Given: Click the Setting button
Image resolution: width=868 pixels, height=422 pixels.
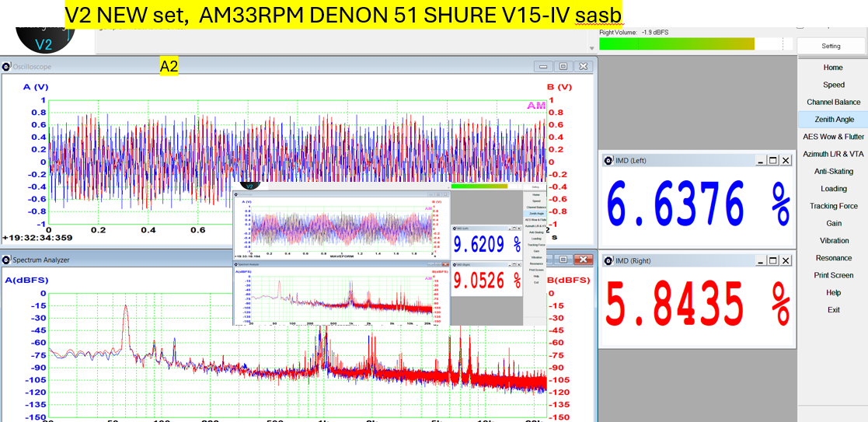Looking at the screenshot, I should (831, 46).
